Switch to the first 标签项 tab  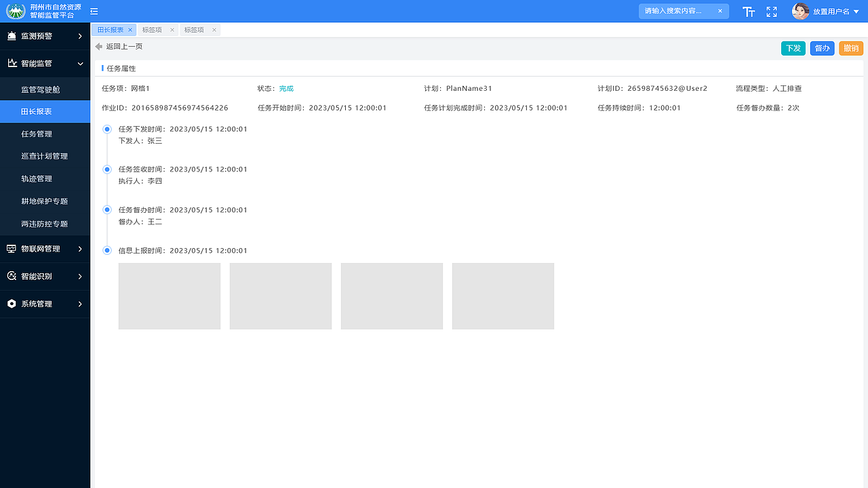point(157,30)
